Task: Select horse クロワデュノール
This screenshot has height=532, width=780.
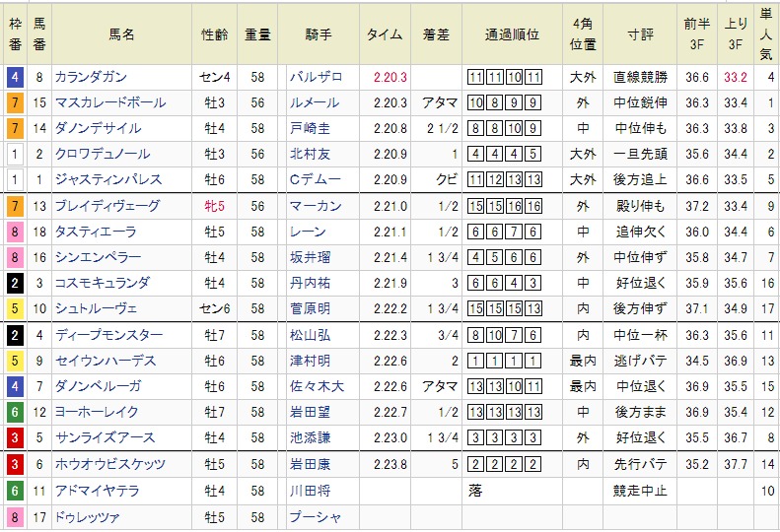Action: (104, 154)
